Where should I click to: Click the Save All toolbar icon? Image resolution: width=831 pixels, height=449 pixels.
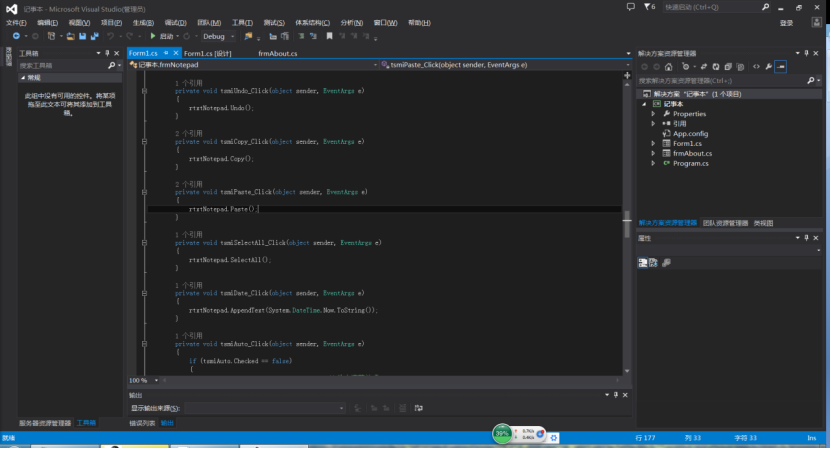pos(95,36)
